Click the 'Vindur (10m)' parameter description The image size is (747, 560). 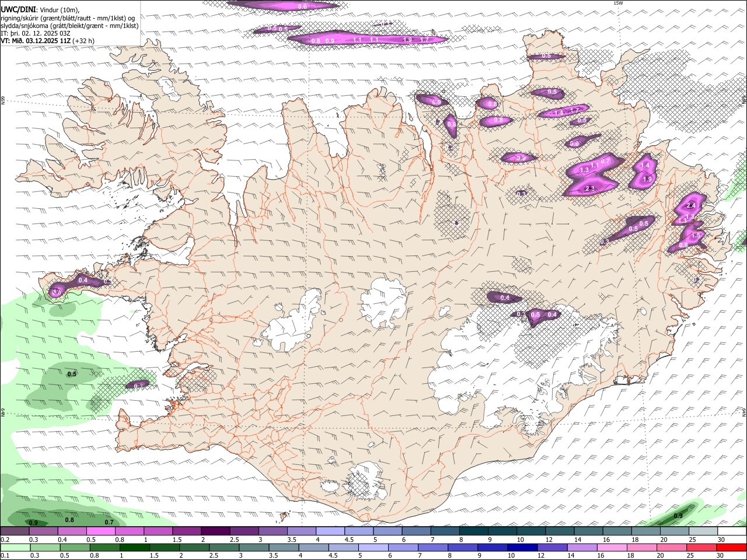[60, 10]
